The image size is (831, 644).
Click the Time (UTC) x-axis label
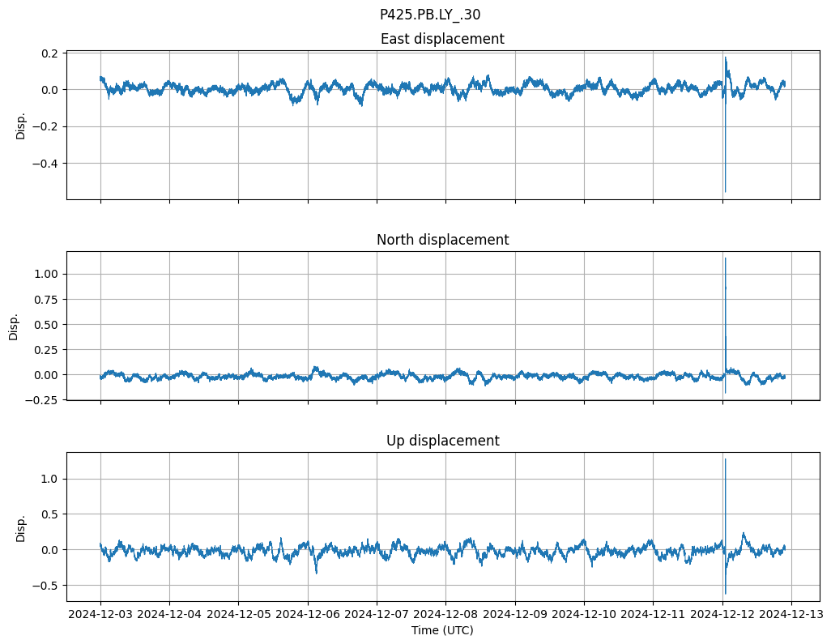tap(442, 629)
